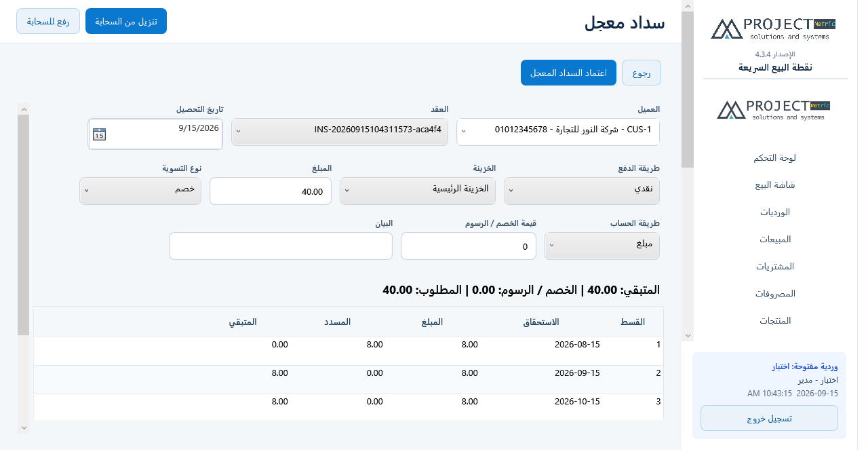Click the الإصدار 4.3.4 version text
Image resolution: width=868 pixels, height=475 pixels.
tap(775, 54)
